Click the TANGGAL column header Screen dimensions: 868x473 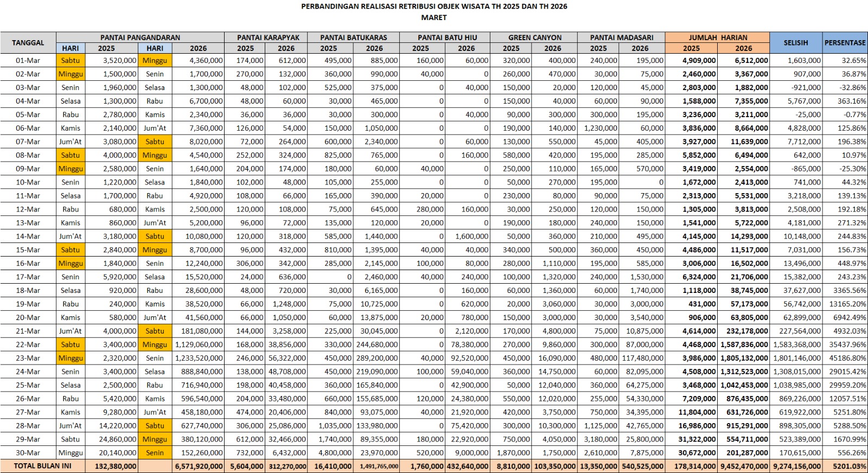28,42
